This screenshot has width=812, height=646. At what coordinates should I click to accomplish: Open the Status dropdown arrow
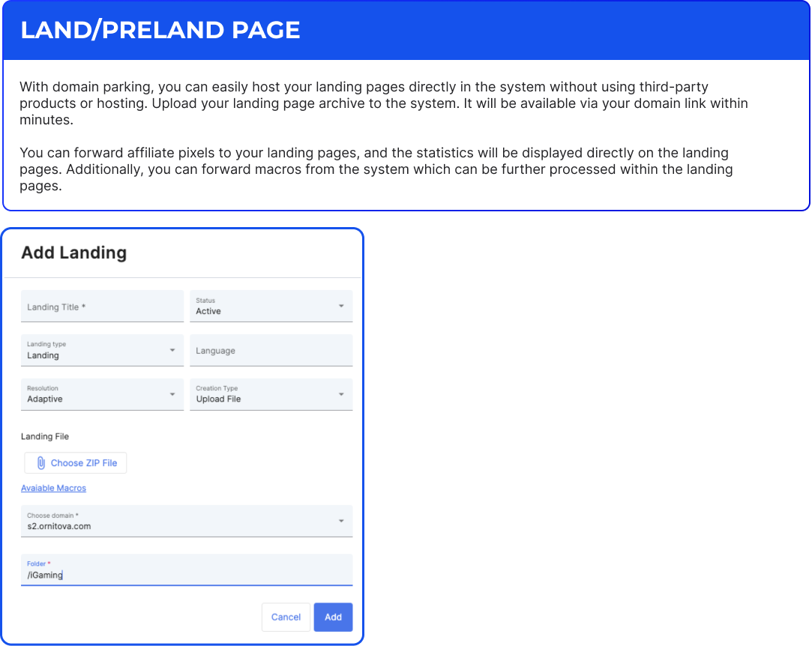341,307
